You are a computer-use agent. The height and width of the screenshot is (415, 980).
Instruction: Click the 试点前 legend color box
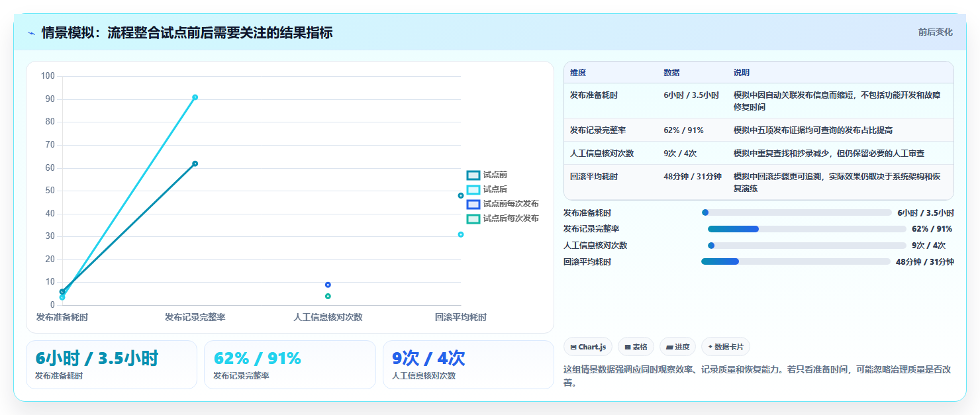click(x=473, y=175)
